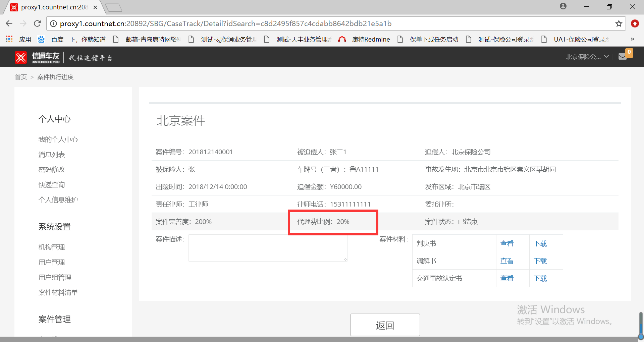Bookmark this page with the star icon
This screenshot has height=342, width=644.
pyautogui.click(x=619, y=23)
